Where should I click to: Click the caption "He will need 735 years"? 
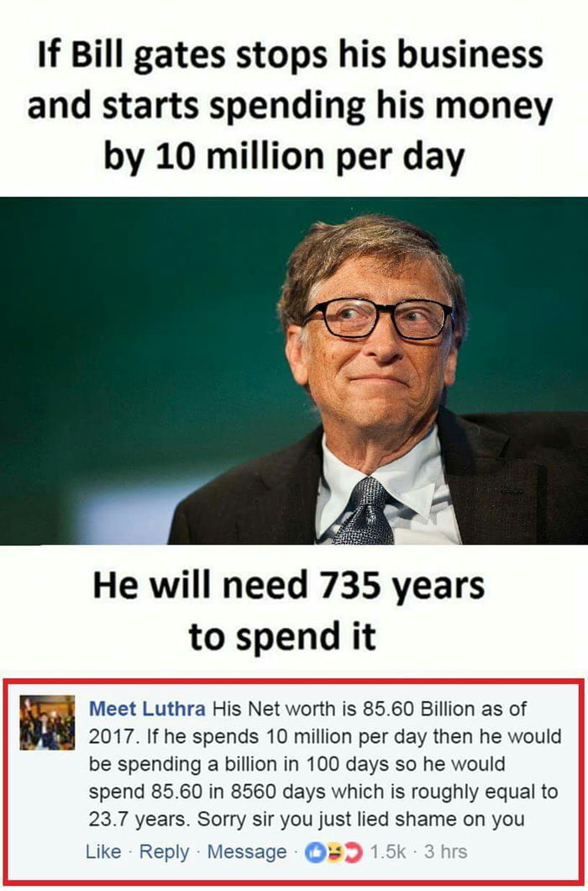click(289, 587)
